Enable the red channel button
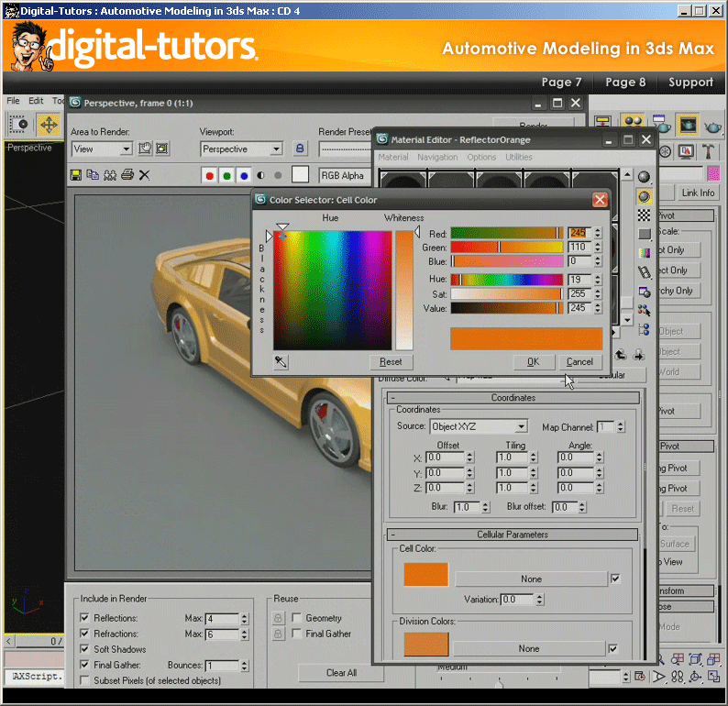This screenshot has height=706, width=728. [210, 175]
